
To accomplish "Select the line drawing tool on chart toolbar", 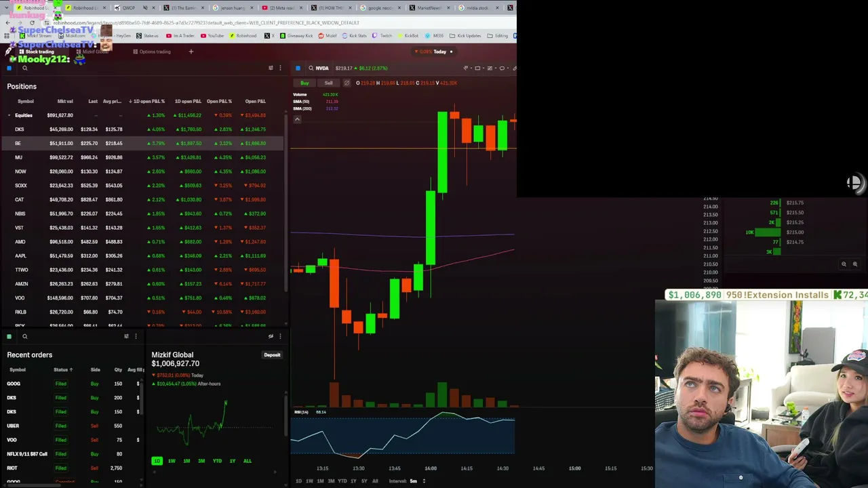I will click(x=466, y=68).
